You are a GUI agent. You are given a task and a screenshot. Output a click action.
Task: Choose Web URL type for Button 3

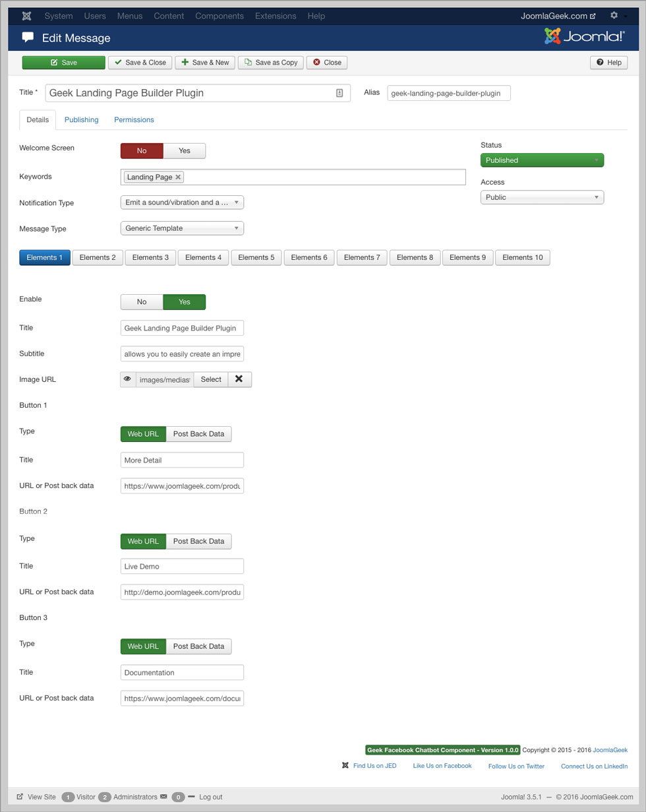[x=143, y=646]
